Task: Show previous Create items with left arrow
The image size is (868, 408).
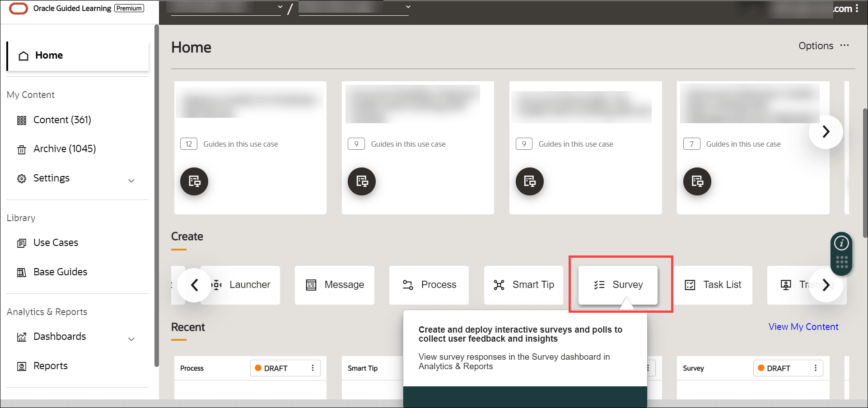Action: click(194, 285)
